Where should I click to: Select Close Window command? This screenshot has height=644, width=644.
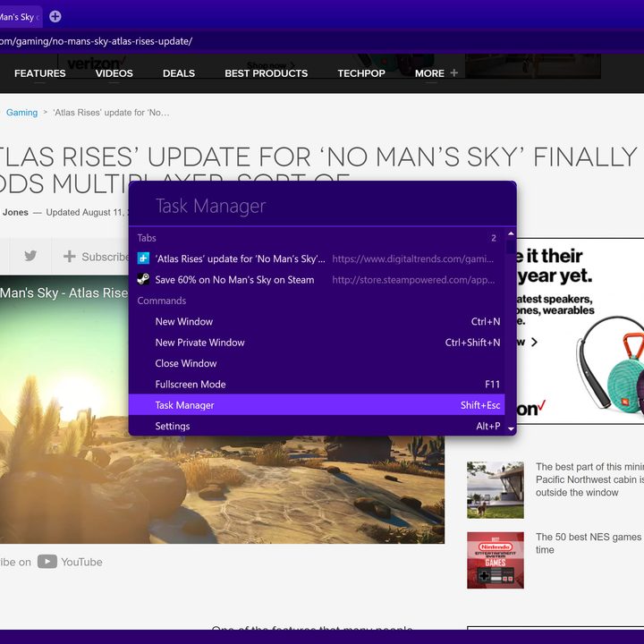pos(186,363)
